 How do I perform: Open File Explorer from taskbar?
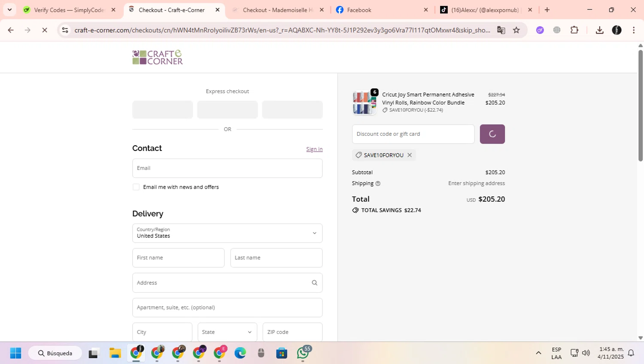[115, 353]
